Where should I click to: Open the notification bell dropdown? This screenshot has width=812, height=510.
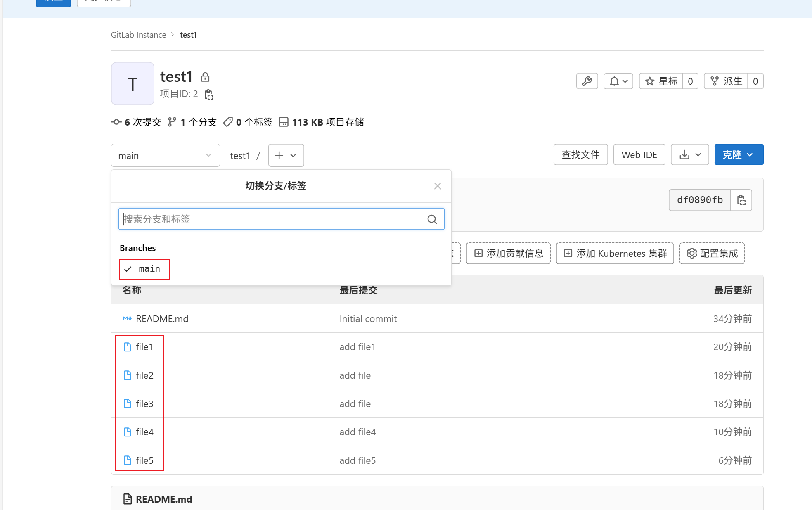618,81
